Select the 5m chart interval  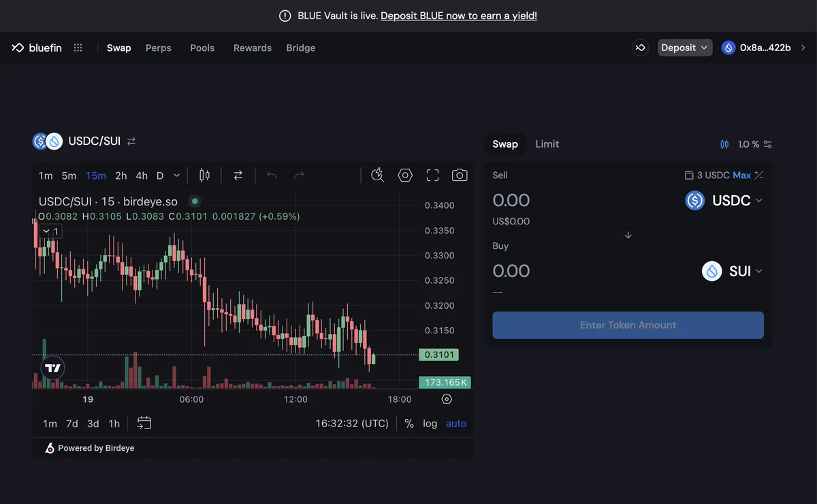(69, 175)
